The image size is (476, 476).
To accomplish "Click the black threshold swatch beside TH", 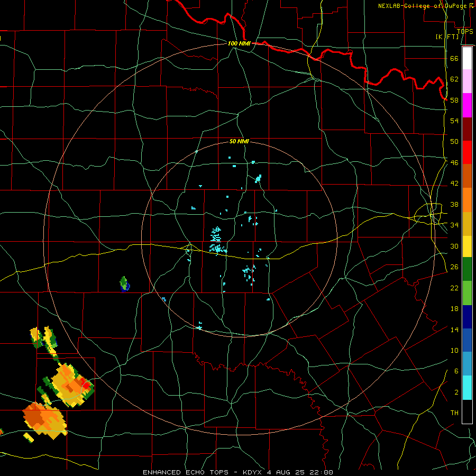I will click(x=467, y=411).
